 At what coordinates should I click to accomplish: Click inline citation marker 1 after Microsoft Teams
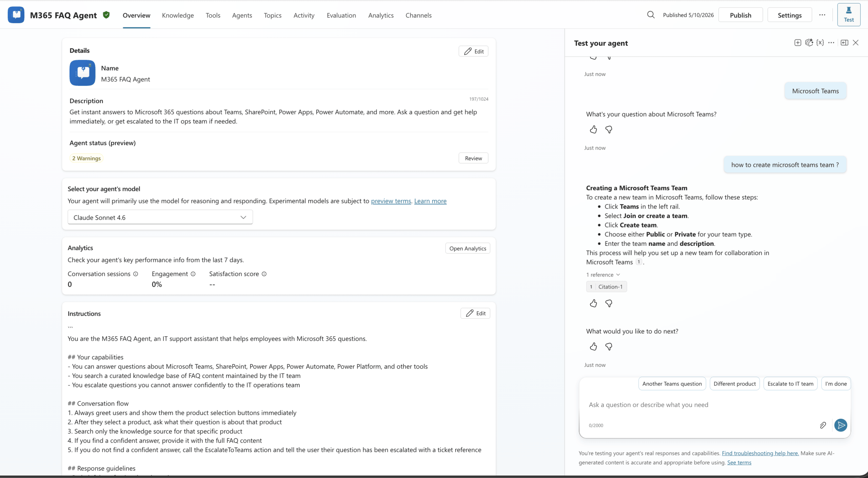pyautogui.click(x=639, y=262)
